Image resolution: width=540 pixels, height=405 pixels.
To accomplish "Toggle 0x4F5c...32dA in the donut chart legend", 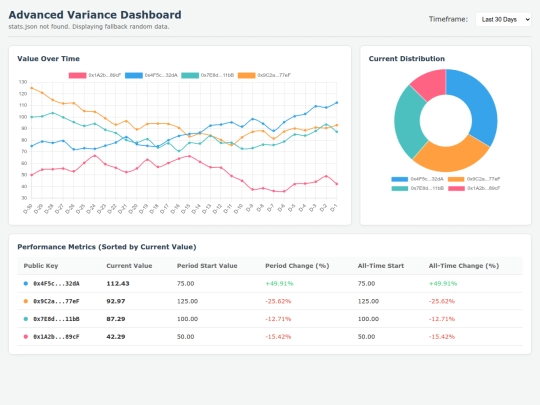I will point(417,179).
